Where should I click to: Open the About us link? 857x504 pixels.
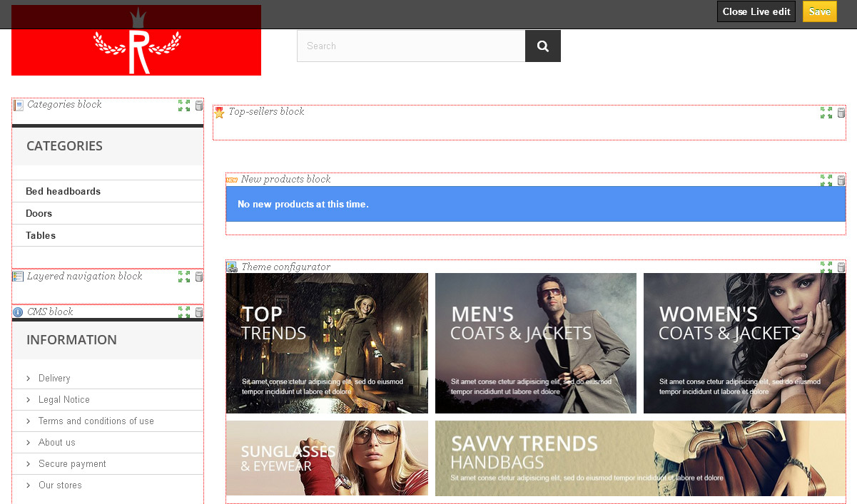57,442
